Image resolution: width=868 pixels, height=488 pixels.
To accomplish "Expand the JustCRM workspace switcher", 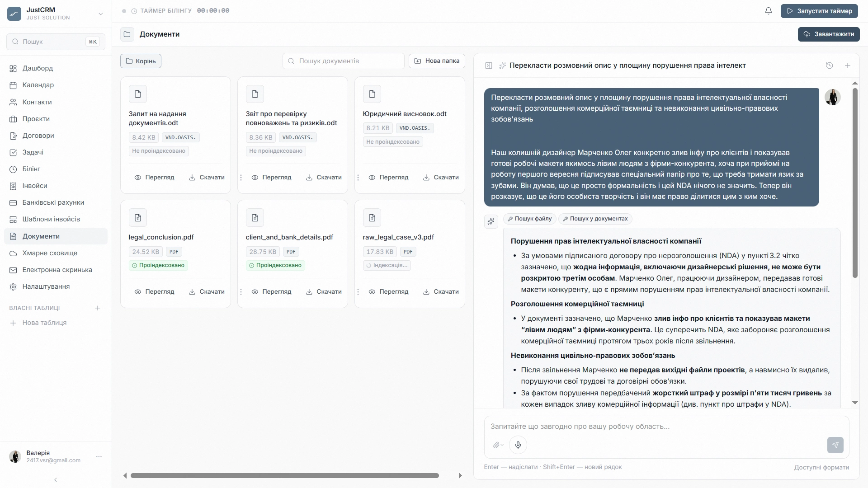I will (101, 14).
